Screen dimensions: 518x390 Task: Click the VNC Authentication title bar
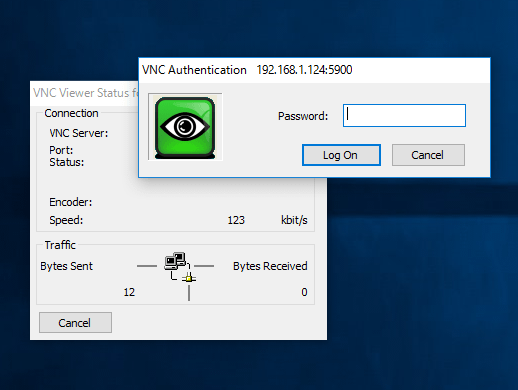click(314, 70)
